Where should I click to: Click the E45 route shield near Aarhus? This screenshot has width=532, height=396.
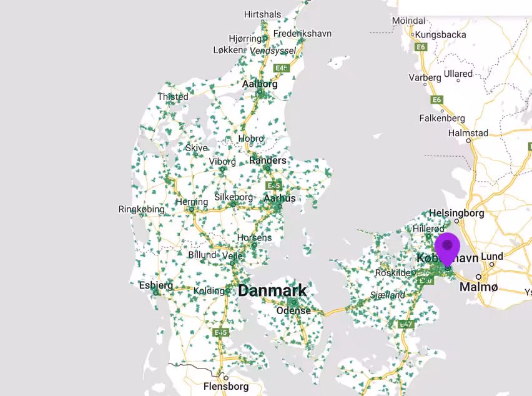pos(273,185)
